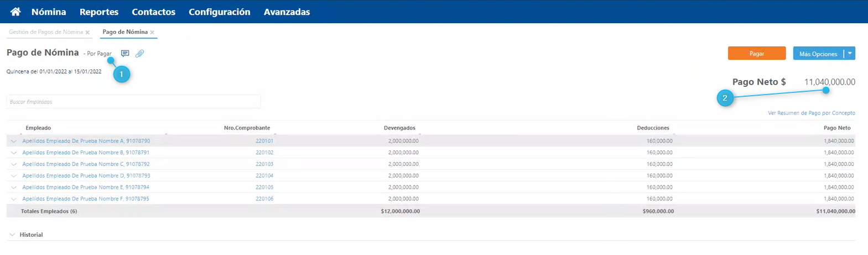Close the Pago de Nómina tab

pyautogui.click(x=152, y=33)
